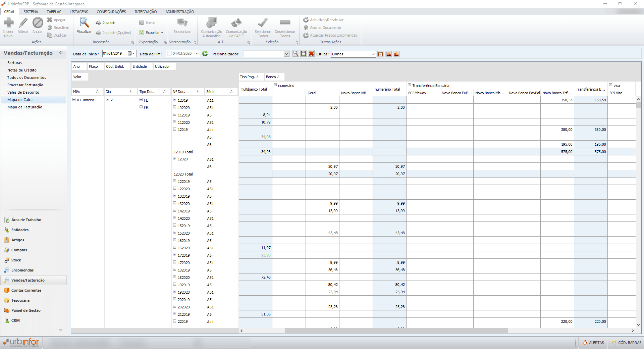644x349 pixels.
Task: Click the ALERTAS button in status bar
Action: (x=593, y=343)
